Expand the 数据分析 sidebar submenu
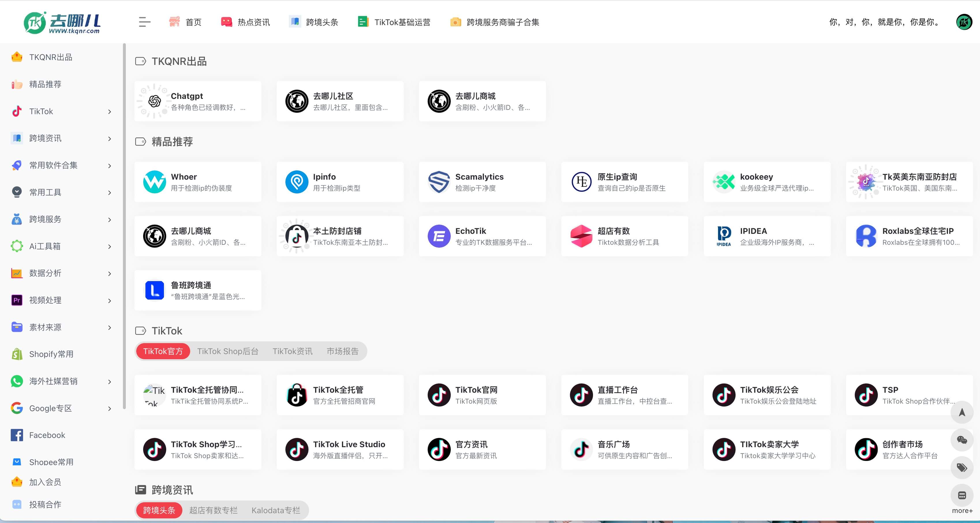Viewport: 980px width, 523px height. [110, 274]
